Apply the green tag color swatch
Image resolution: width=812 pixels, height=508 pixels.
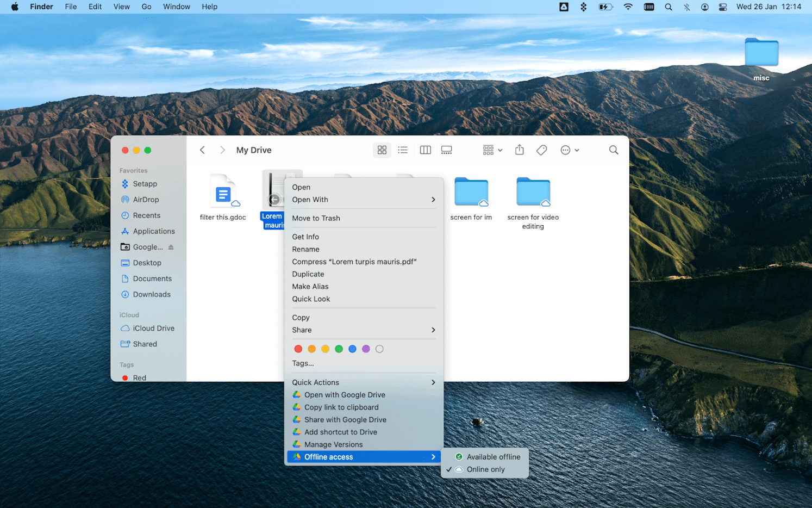click(339, 349)
